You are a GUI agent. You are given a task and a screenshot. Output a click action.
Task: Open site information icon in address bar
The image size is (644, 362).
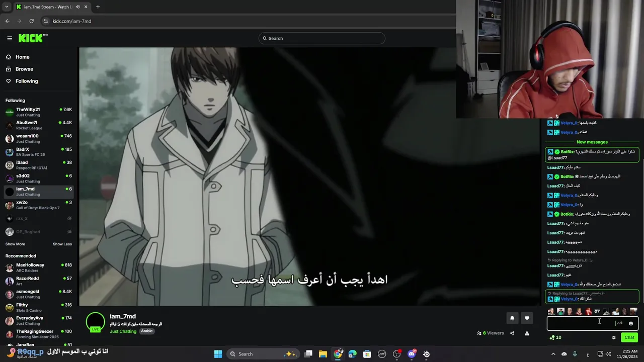tap(46, 21)
